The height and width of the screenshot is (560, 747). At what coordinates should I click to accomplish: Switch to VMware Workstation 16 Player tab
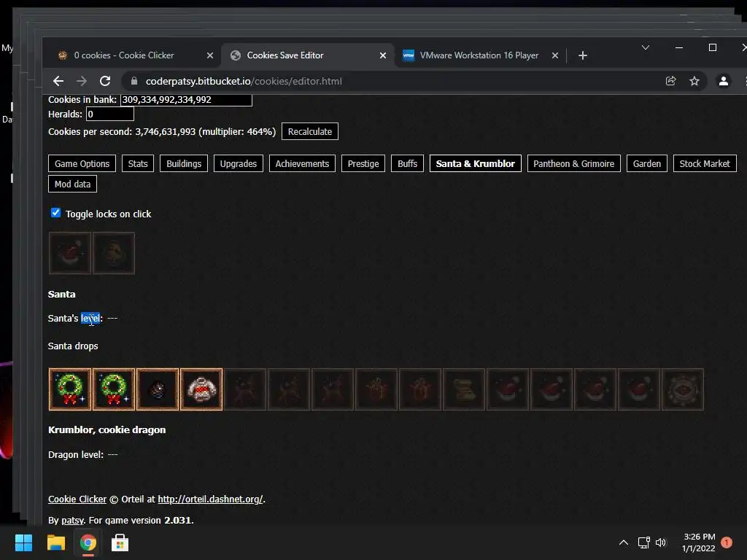point(479,55)
